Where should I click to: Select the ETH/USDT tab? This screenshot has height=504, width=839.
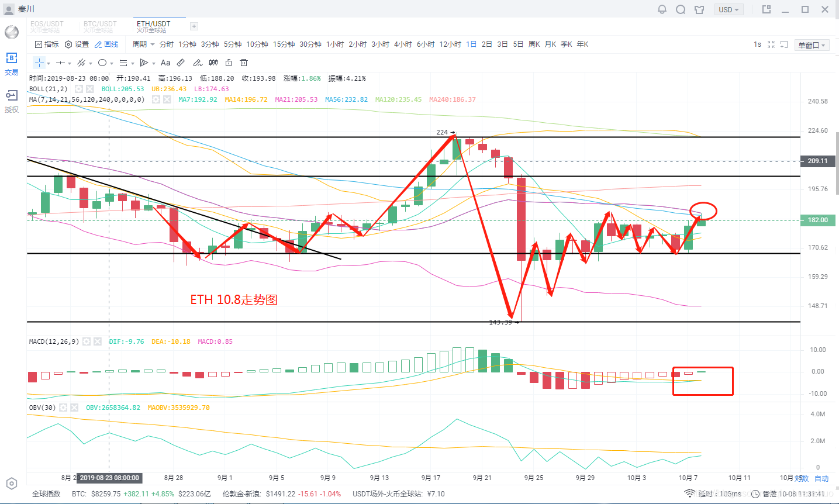pos(153,26)
